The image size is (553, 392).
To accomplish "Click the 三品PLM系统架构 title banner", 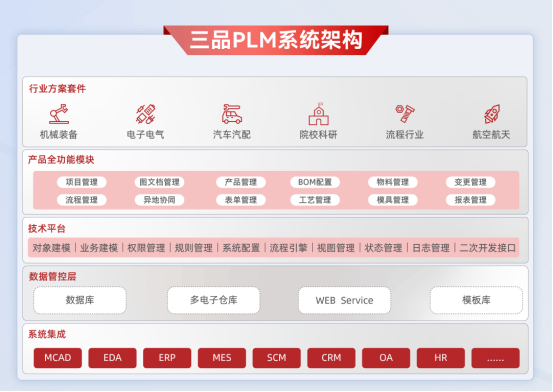I will click(276, 40).
